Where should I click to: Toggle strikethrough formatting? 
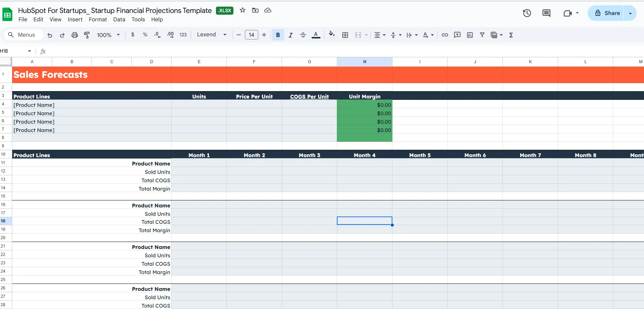pyautogui.click(x=303, y=35)
